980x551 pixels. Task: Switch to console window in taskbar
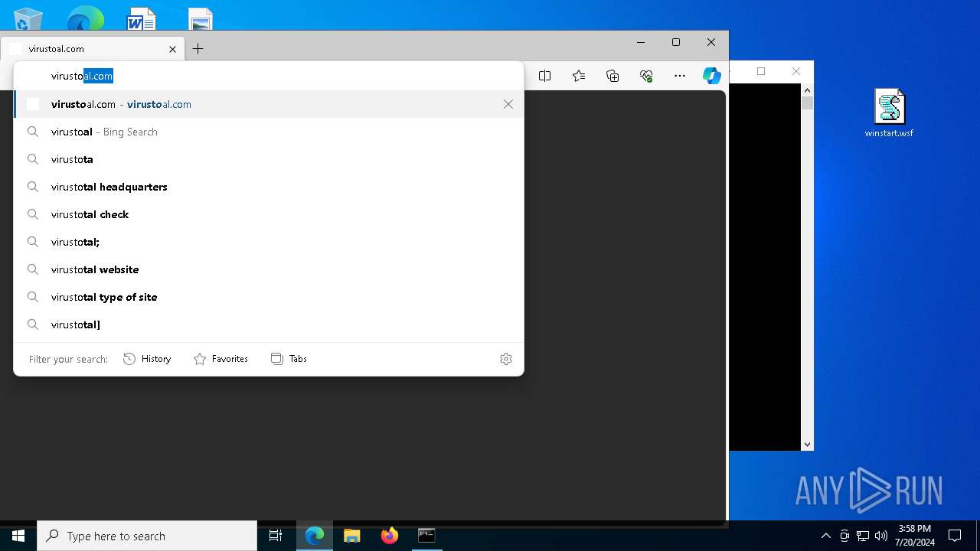click(x=426, y=536)
